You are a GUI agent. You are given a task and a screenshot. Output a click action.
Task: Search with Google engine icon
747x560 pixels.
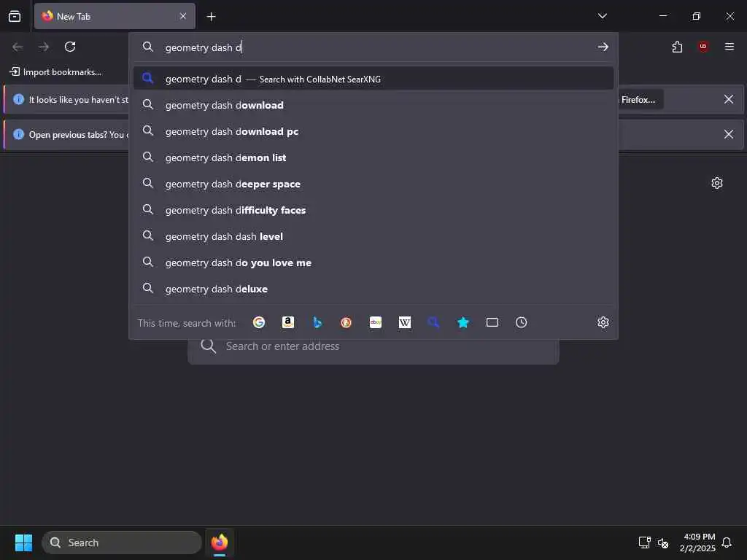pyautogui.click(x=259, y=322)
